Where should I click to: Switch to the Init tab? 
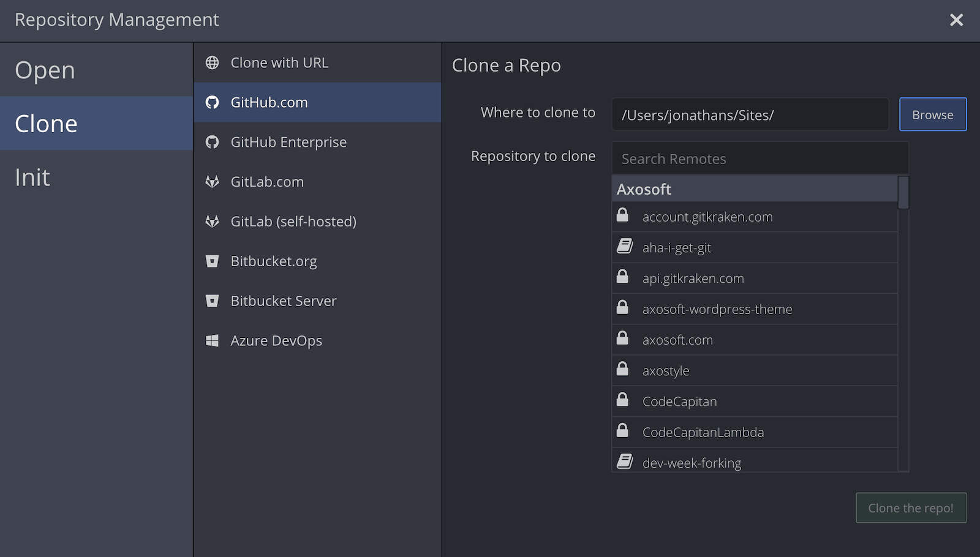pos(33,178)
